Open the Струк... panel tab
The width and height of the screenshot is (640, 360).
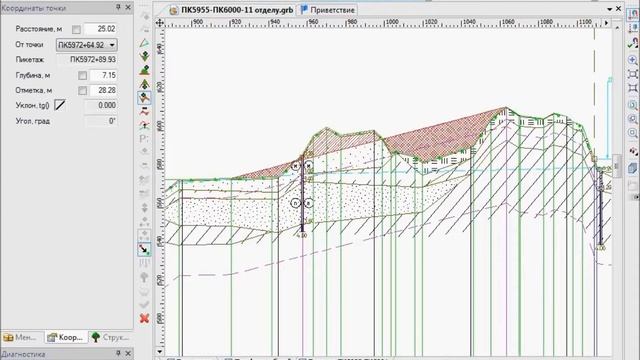(110, 337)
